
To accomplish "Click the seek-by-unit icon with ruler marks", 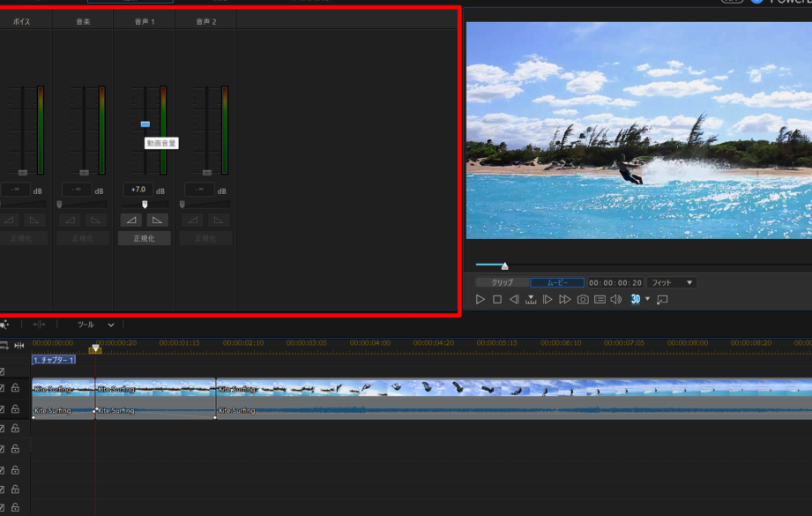I will (x=531, y=299).
